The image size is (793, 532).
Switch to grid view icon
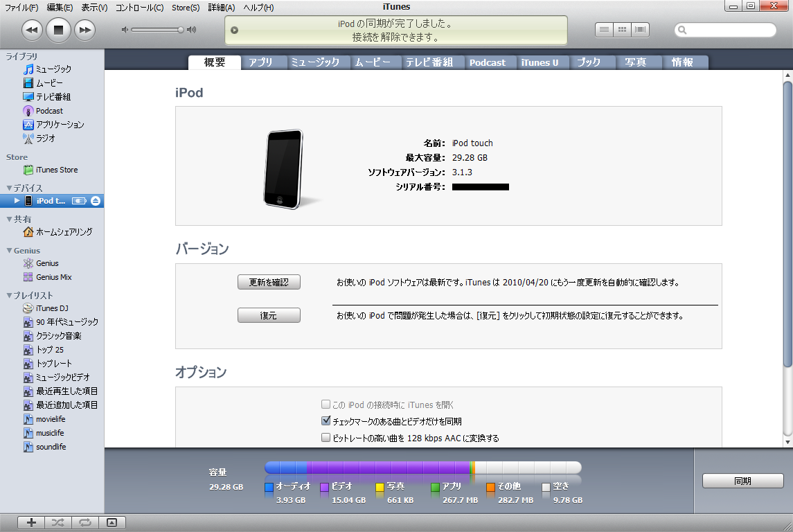click(x=622, y=30)
